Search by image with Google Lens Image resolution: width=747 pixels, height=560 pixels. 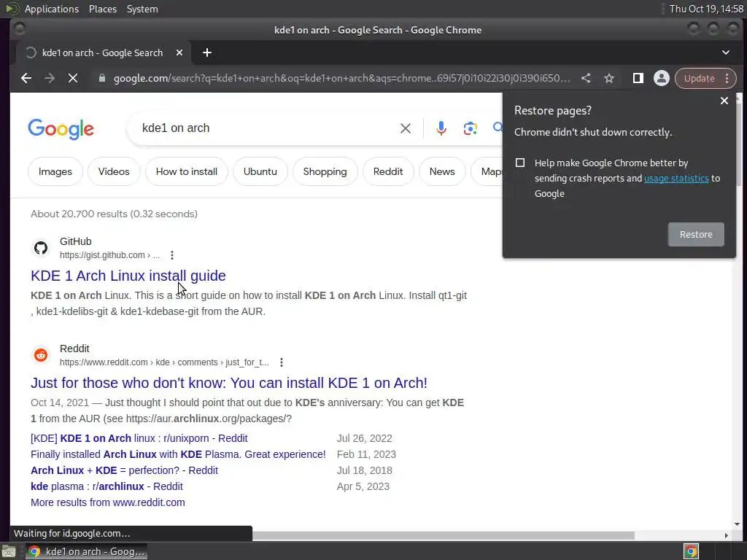tap(471, 128)
